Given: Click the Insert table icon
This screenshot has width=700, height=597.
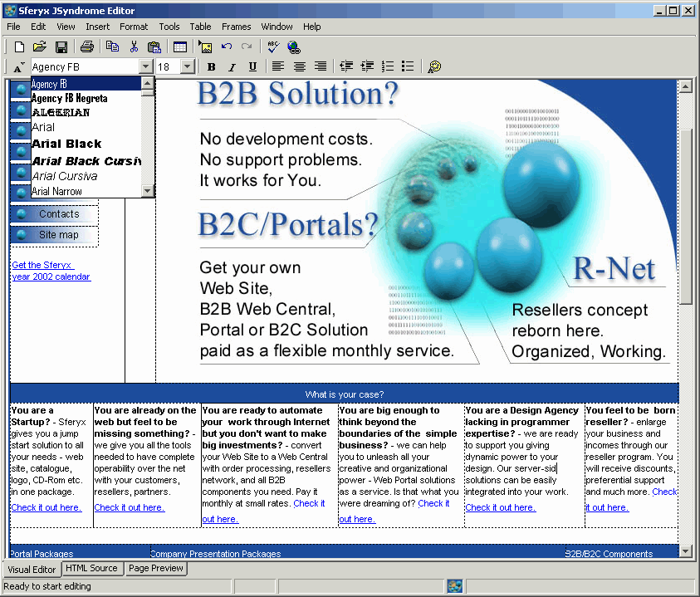Looking at the screenshot, I should click(180, 46).
